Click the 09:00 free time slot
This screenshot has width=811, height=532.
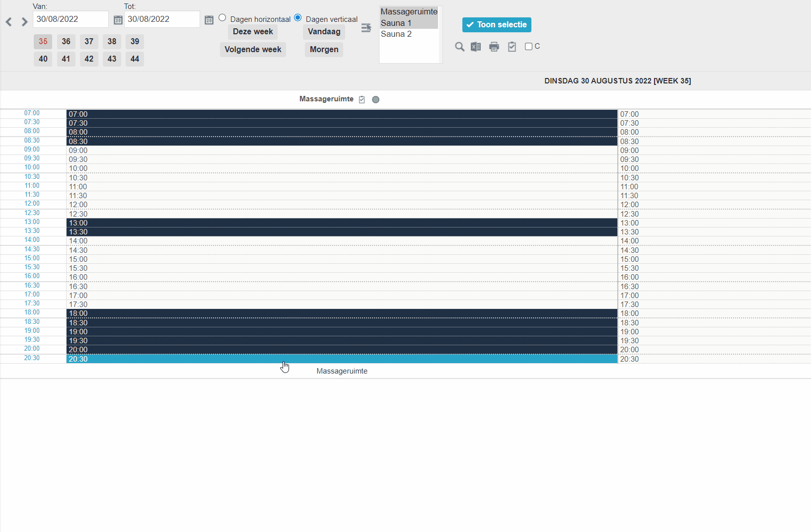[342, 151]
